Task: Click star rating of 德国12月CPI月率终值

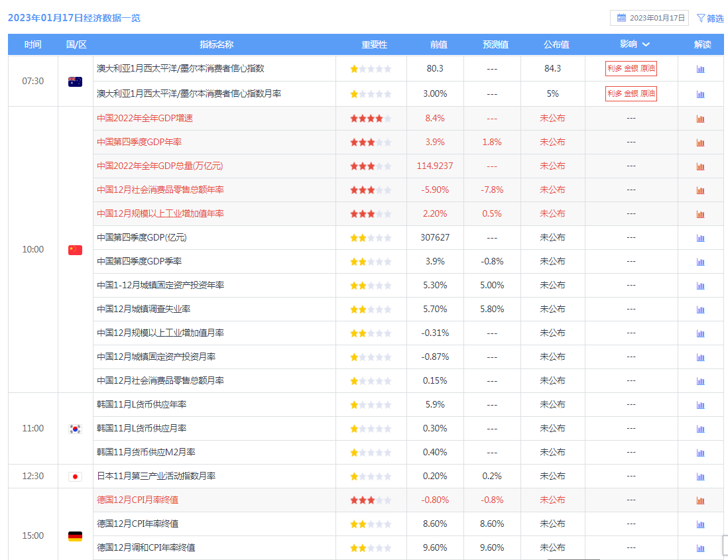Action: (x=371, y=500)
